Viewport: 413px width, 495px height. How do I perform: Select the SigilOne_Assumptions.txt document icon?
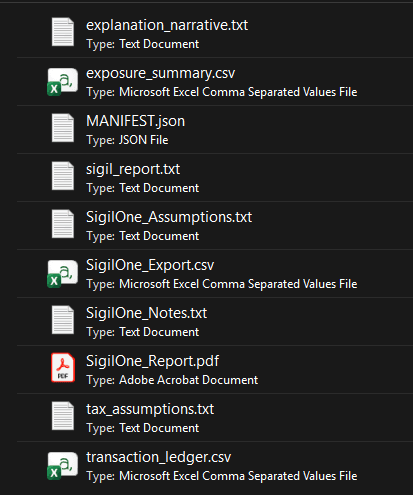[63, 224]
